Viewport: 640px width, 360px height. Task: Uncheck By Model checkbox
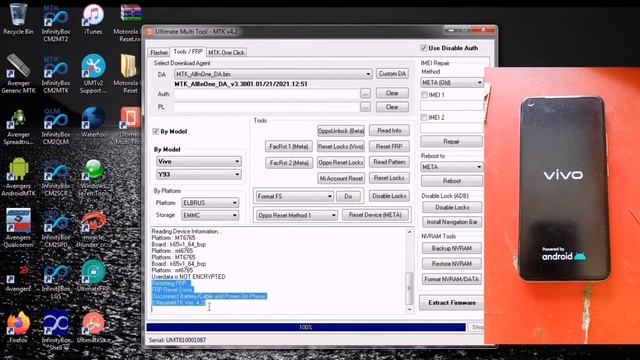156,131
